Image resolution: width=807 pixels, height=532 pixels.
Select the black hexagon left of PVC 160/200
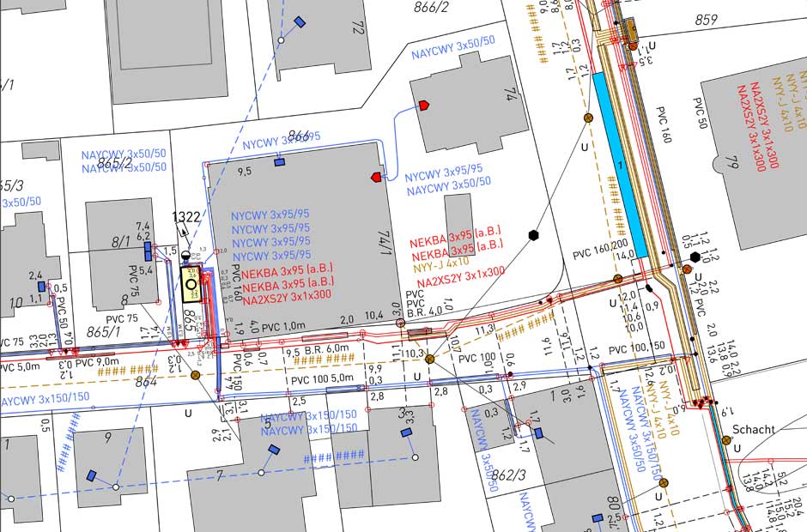(533, 234)
